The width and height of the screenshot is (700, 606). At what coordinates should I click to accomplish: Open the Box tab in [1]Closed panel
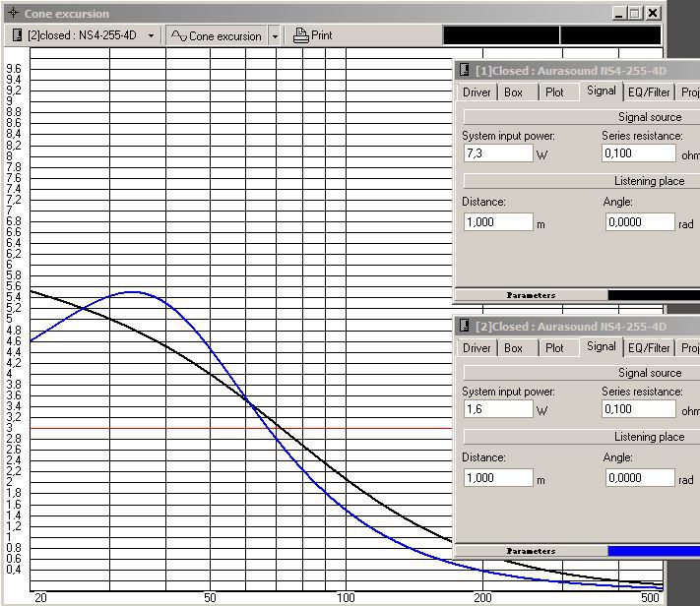coord(513,92)
